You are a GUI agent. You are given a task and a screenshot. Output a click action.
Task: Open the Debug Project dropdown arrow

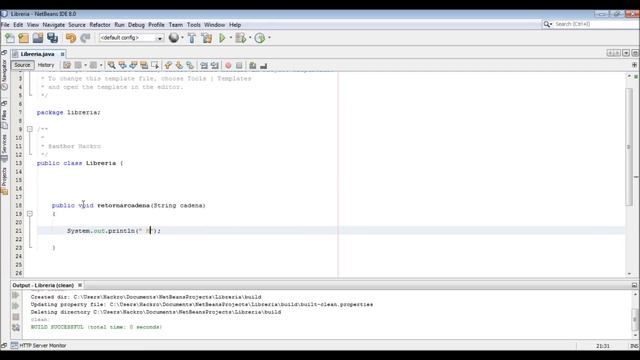[x=250, y=38]
